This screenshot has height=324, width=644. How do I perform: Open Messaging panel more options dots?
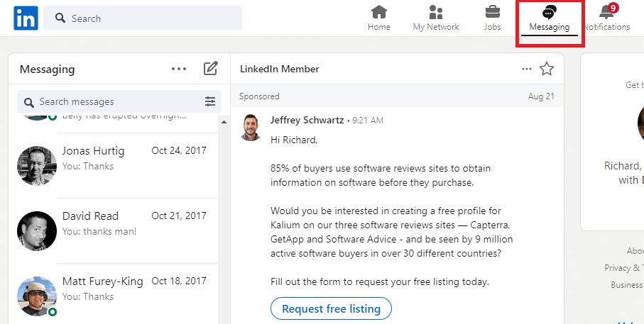[179, 69]
